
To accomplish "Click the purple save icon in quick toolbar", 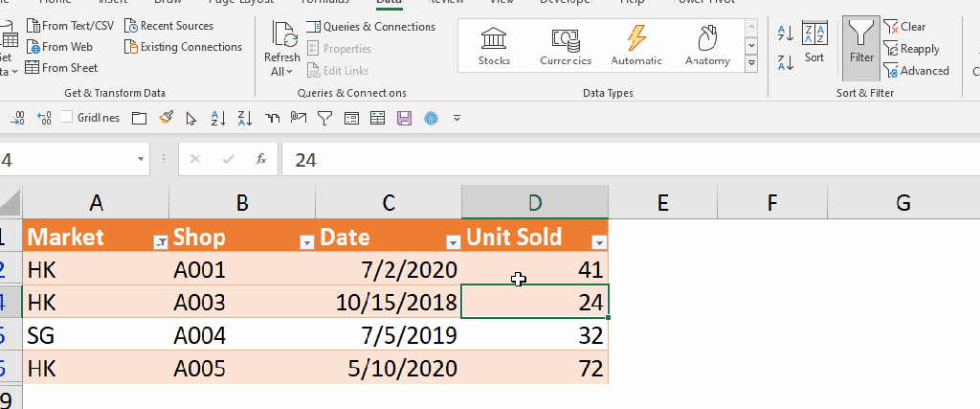I will tap(404, 118).
